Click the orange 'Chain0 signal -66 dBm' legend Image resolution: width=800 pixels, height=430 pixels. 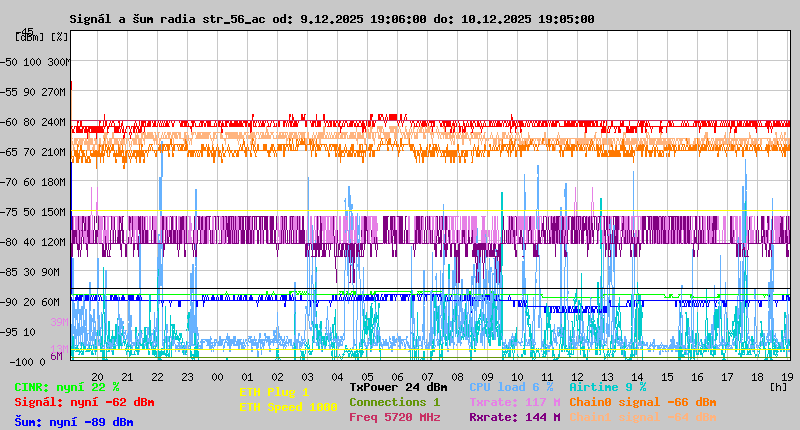click(642, 402)
